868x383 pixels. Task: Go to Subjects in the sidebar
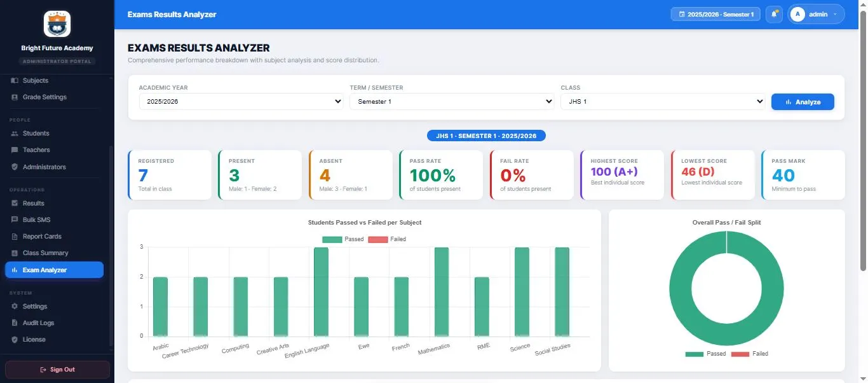(x=54, y=81)
